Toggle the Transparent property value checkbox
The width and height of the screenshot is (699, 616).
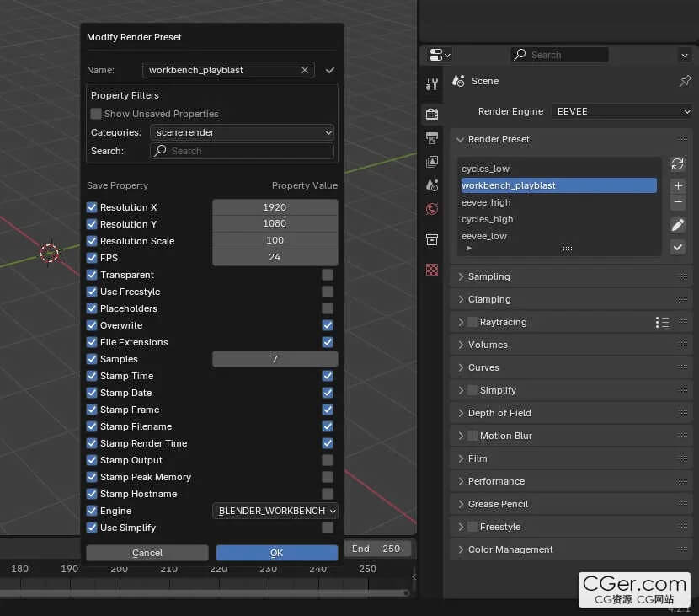point(328,275)
